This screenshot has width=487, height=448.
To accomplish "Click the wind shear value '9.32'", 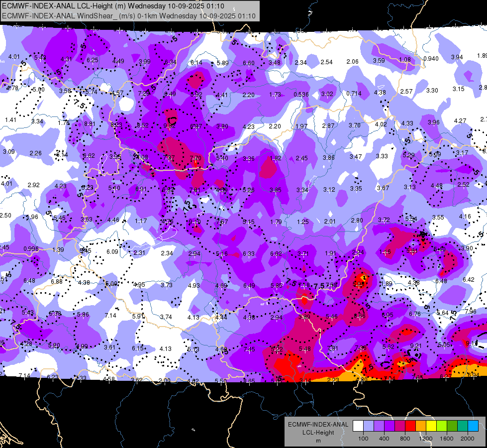I will click(170, 126).
